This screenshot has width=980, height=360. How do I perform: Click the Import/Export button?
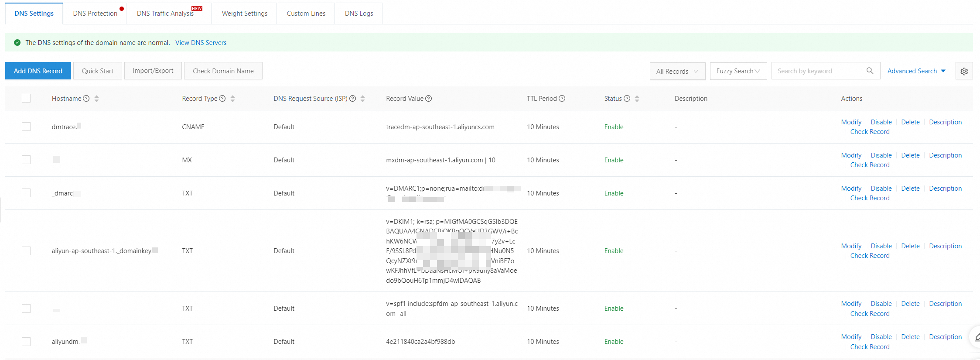pos(153,71)
